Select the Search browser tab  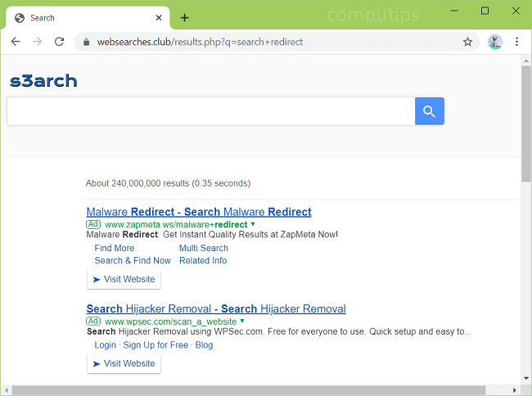(x=88, y=18)
